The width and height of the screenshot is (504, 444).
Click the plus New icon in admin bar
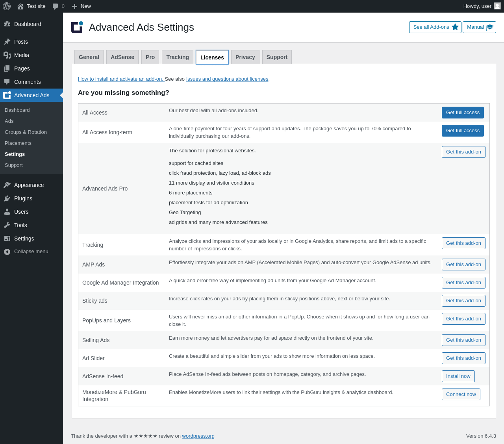74,6
